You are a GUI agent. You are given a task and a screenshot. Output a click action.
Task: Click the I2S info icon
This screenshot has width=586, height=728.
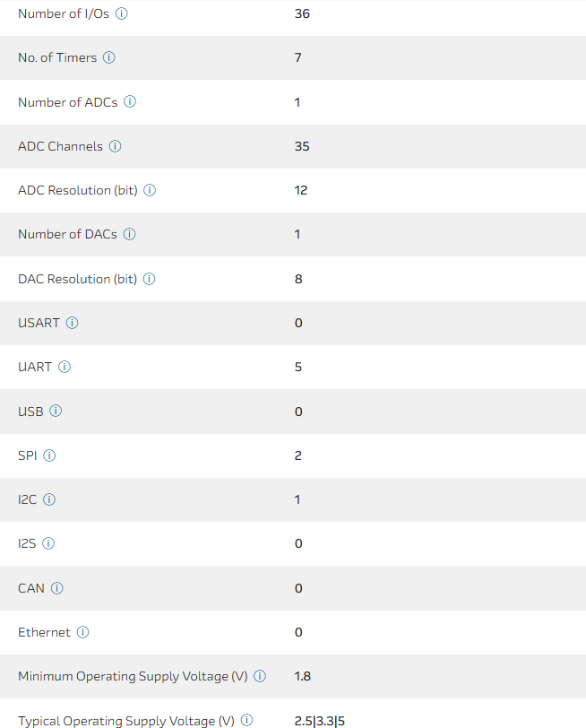[x=49, y=543]
